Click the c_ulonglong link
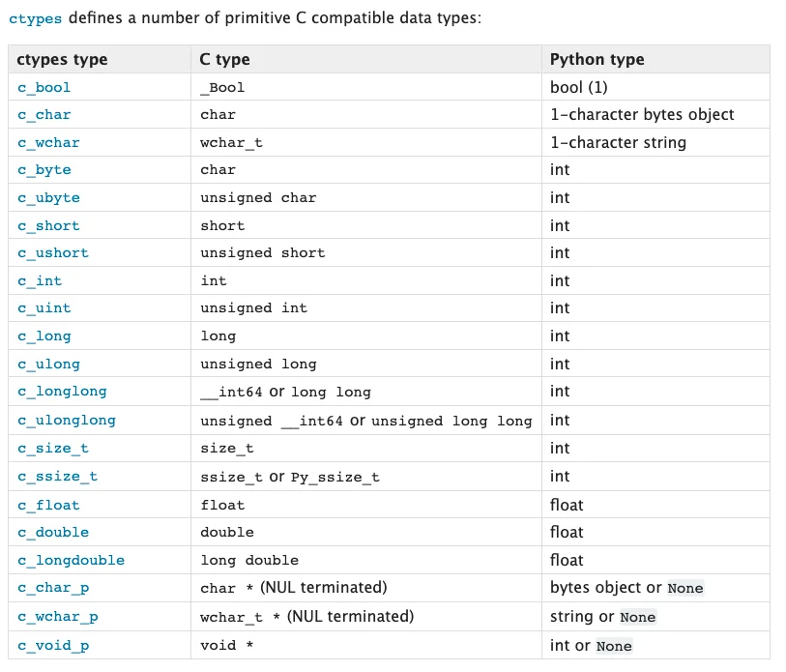 [67, 420]
